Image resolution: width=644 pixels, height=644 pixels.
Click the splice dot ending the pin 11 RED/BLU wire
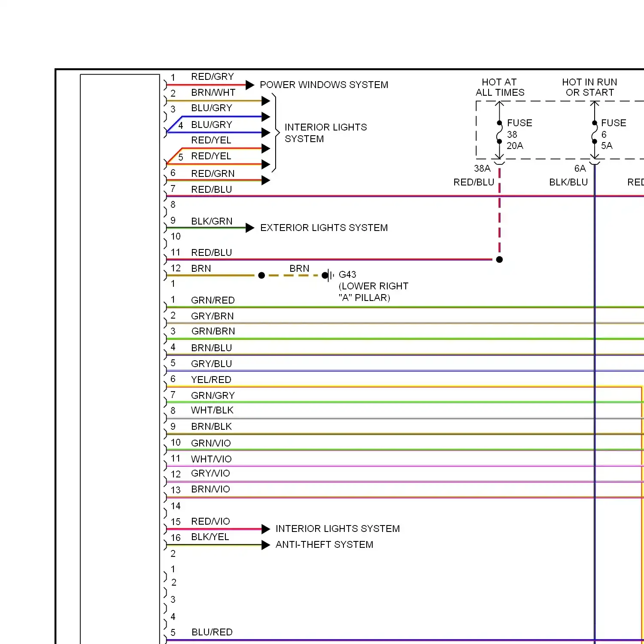[x=499, y=259]
